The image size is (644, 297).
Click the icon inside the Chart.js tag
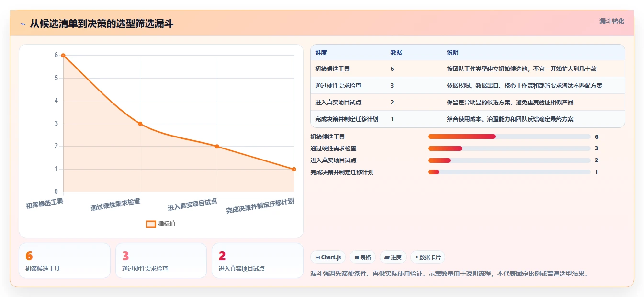(317, 257)
